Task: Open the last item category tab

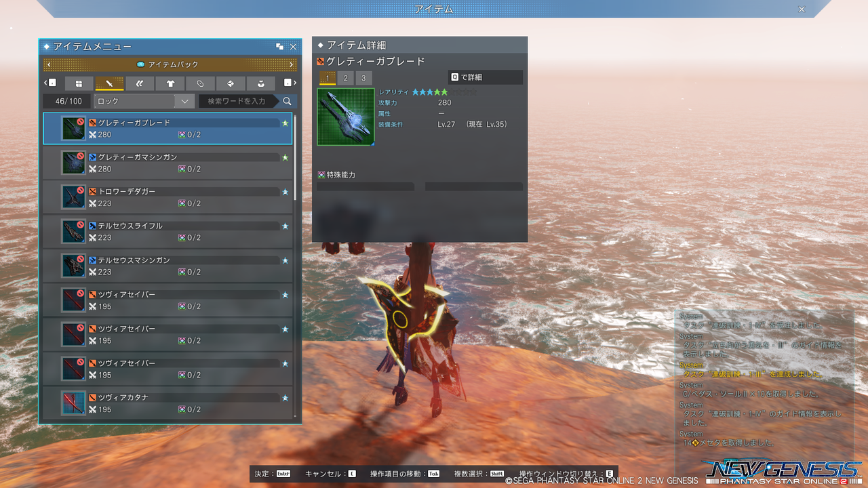Action: coord(261,83)
